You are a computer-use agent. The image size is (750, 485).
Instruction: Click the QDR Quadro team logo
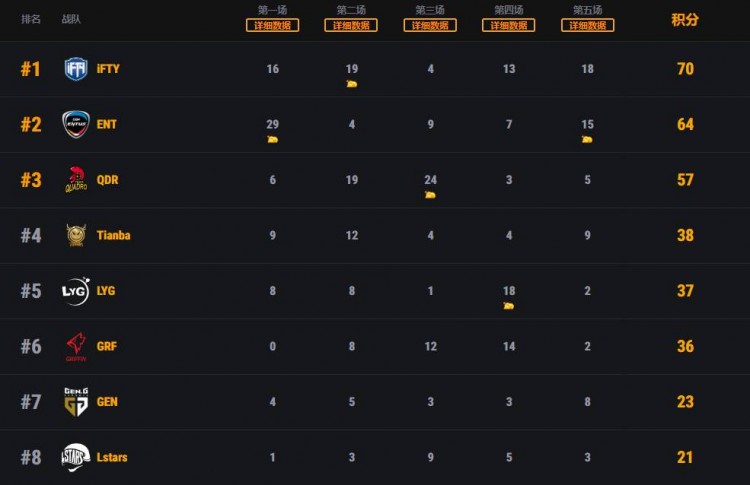pyautogui.click(x=76, y=180)
